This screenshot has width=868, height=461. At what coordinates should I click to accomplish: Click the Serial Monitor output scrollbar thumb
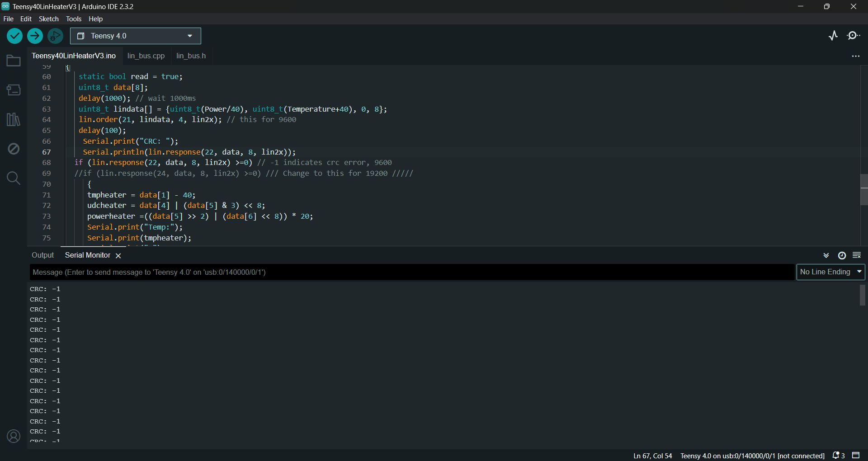863,295
